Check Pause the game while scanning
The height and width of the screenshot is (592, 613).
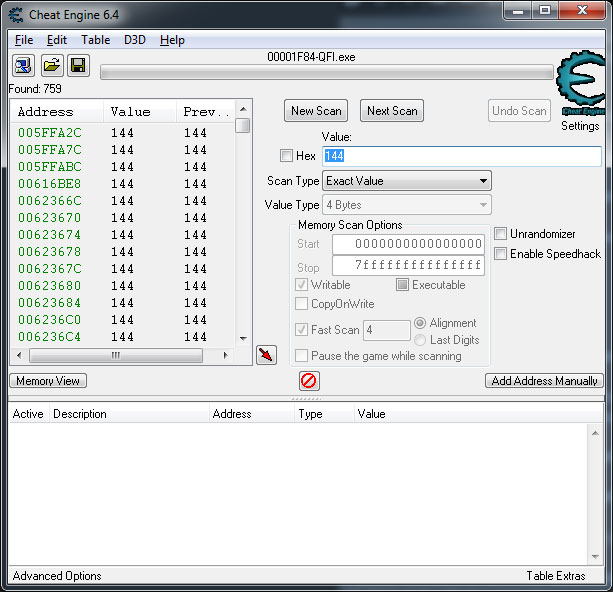pos(301,355)
